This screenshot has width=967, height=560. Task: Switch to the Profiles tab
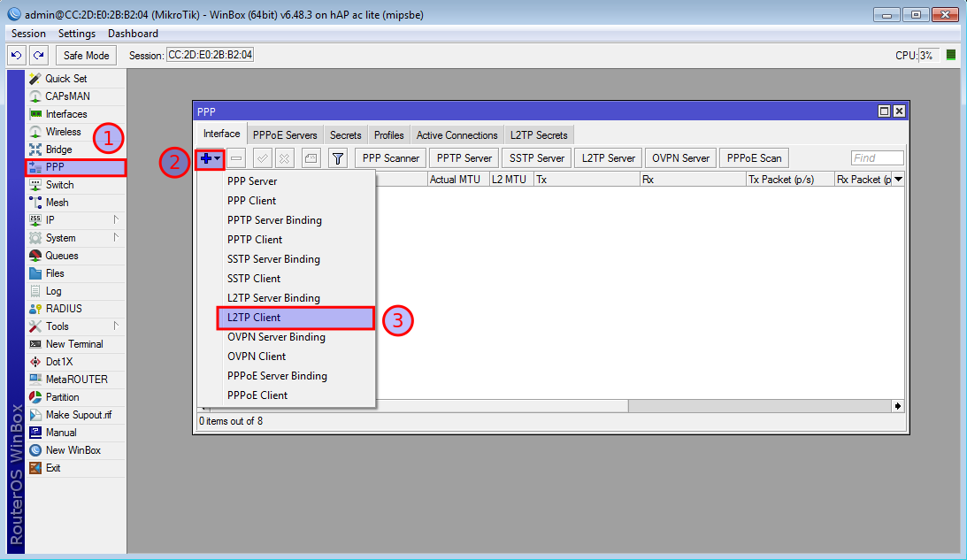(x=389, y=135)
